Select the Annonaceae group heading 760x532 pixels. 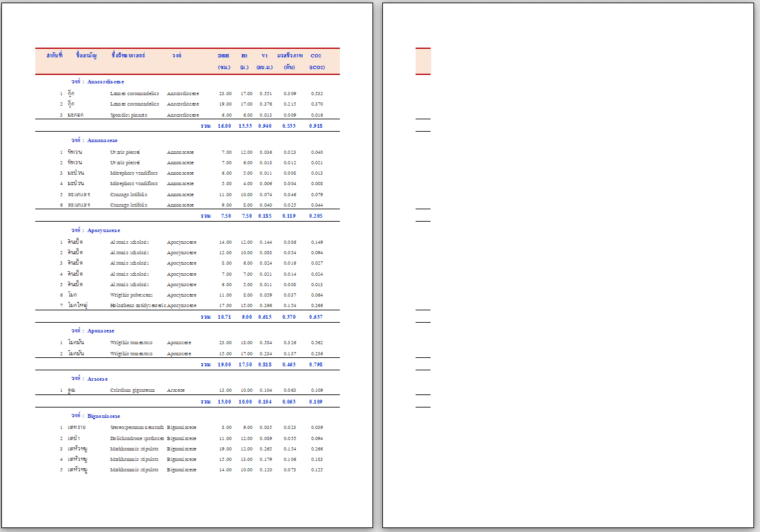pyautogui.click(x=102, y=141)
